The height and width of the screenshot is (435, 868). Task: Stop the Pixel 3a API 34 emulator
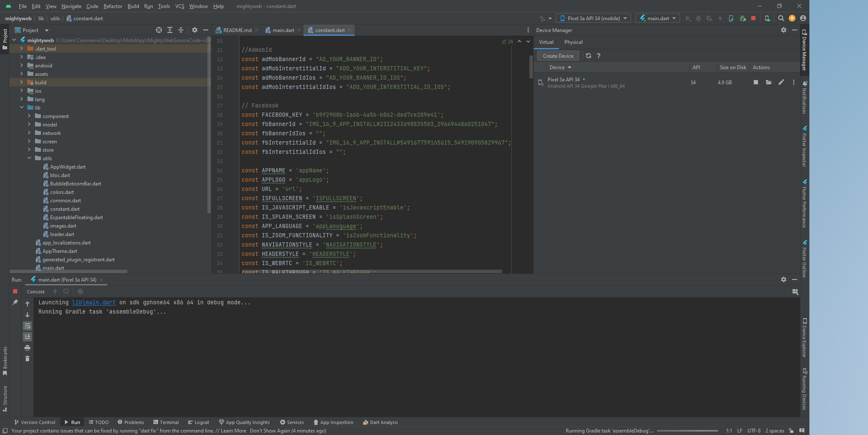pyautogui.click(x=756, y=82)
